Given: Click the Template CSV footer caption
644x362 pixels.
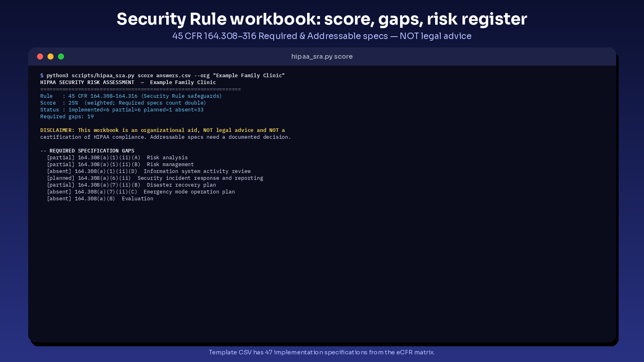Looking at the screenshot, I should tap(322, 352).
